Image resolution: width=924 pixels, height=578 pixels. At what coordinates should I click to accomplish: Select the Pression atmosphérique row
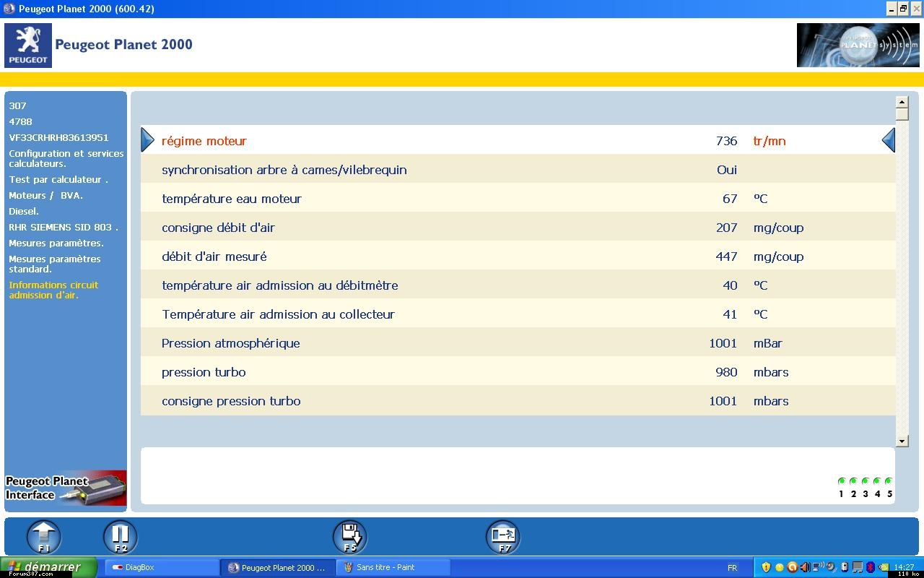[x=518, y=342]
